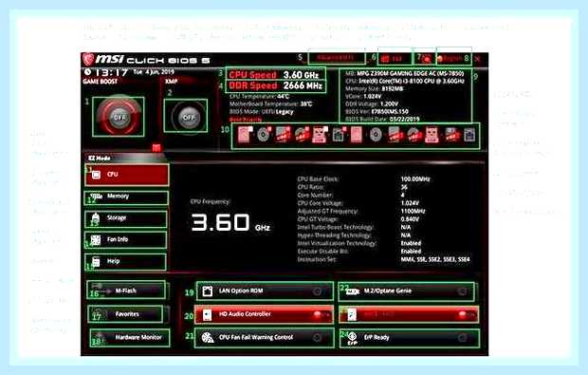588x375 pixels.
Task: Open the Help tab
Action: point(125,261)
